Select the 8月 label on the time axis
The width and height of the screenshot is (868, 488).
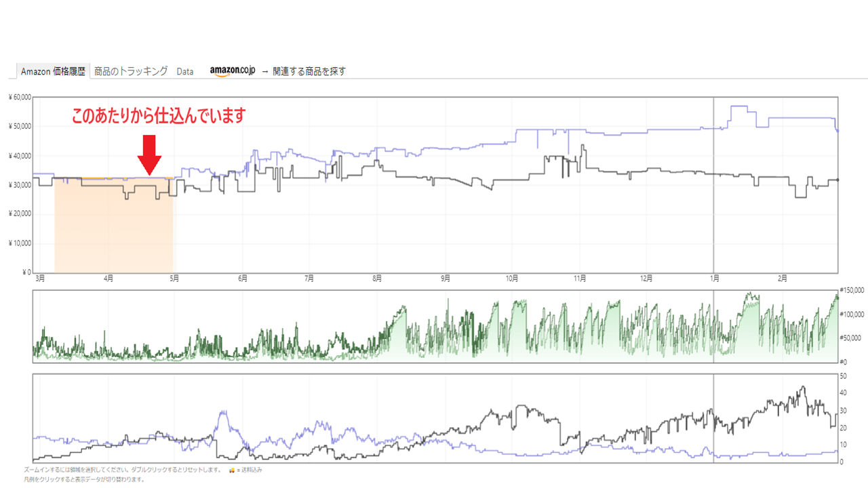(376, 278)
